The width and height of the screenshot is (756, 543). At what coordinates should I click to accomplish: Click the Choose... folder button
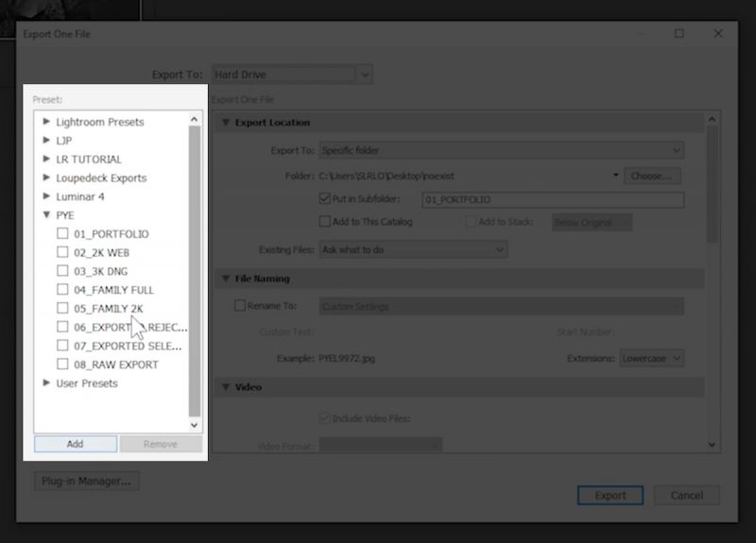(x=652, y=176)
